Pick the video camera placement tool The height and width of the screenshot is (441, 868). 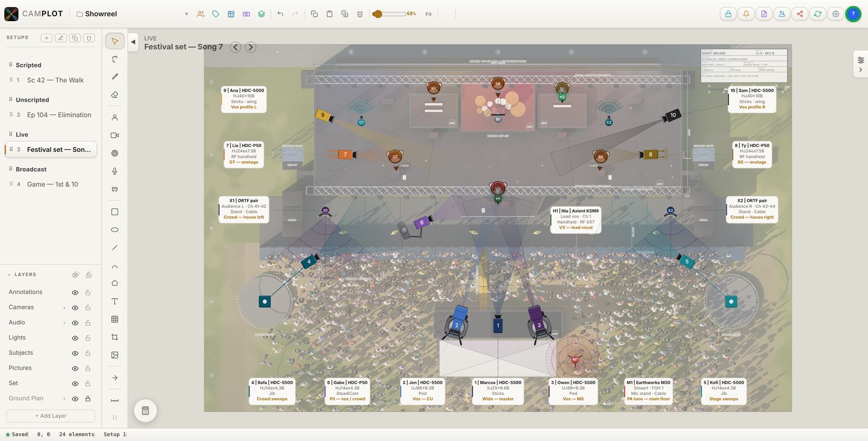114,136
